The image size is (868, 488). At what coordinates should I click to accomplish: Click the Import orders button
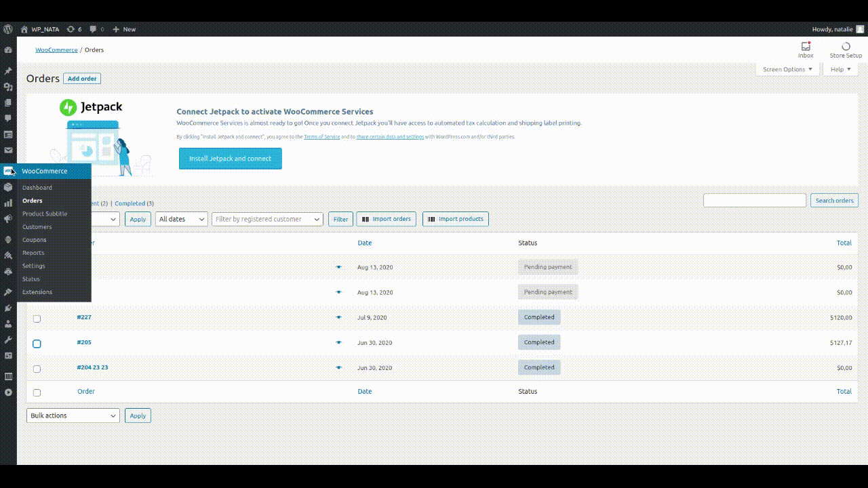pyautogui.click(x=386, y=219)
